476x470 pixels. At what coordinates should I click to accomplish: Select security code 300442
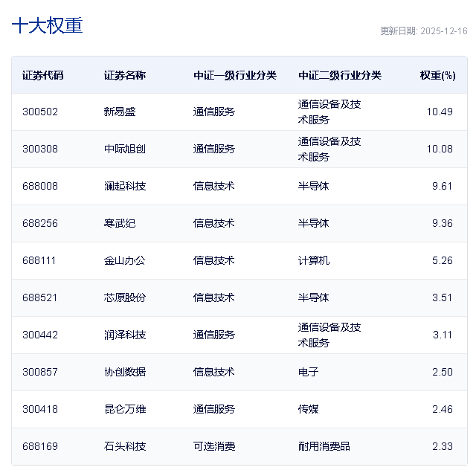coord(40,335)
